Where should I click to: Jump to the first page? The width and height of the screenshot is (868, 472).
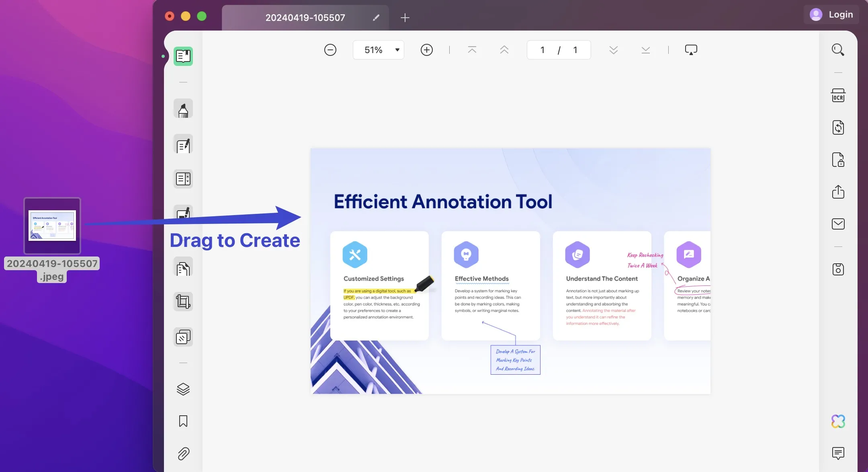[472, 50]
